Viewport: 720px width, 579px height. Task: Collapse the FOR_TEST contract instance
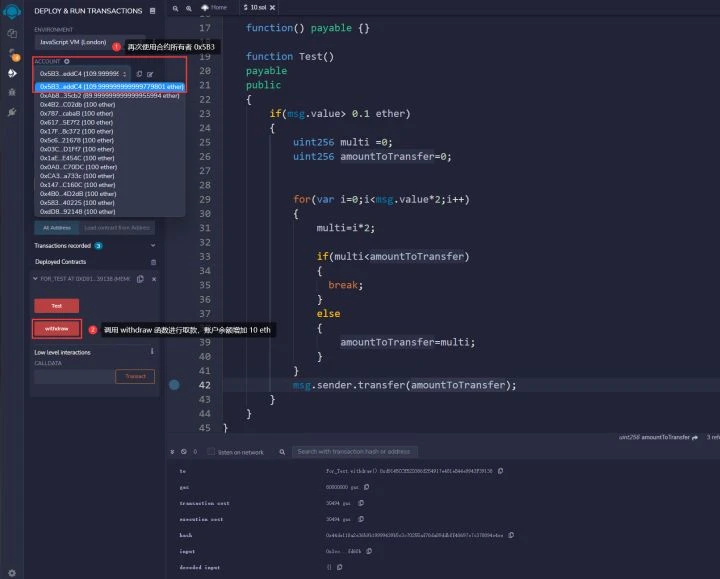tap(35, 278)
